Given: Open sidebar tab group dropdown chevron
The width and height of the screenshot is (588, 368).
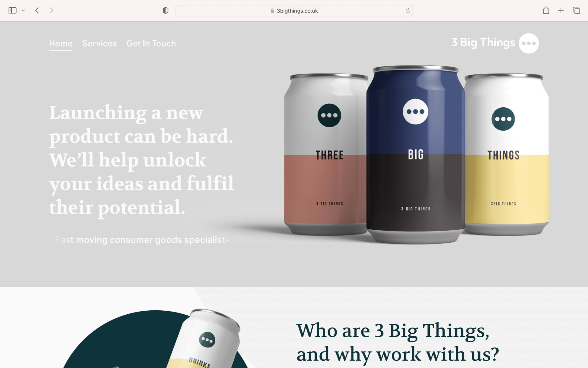Looking at the screenshot, I should (x=23, y=11).
